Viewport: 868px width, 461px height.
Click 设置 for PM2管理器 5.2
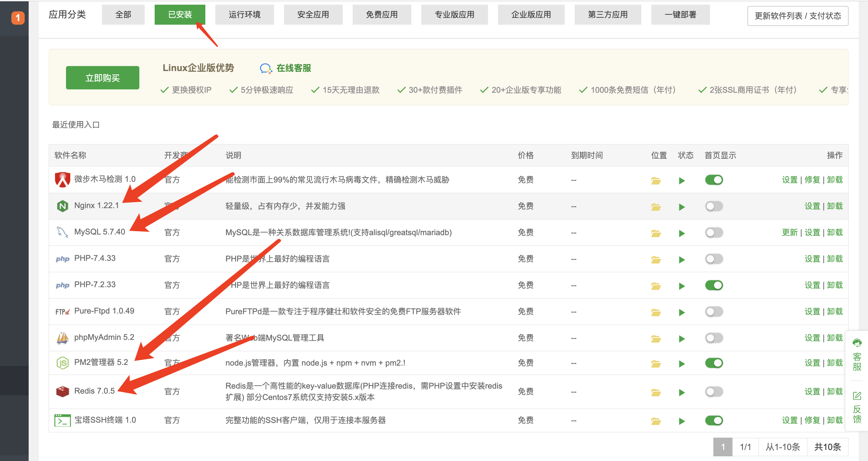click(812, 363)
